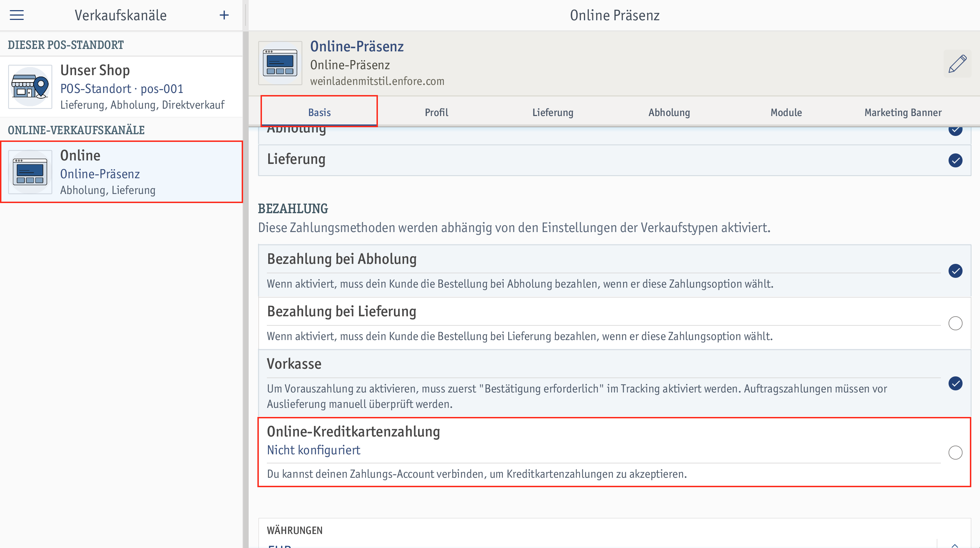The width and height of the screenshot is (980, 548).
Task: Click the Bezahlung bei Lieferung heading
Action: click(x=342, y=311)
